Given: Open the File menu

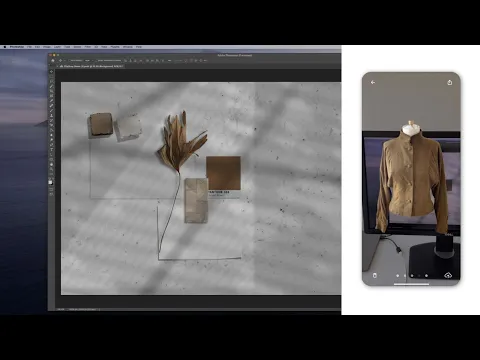Looking at the screenshot, I should tap(29, 47).
